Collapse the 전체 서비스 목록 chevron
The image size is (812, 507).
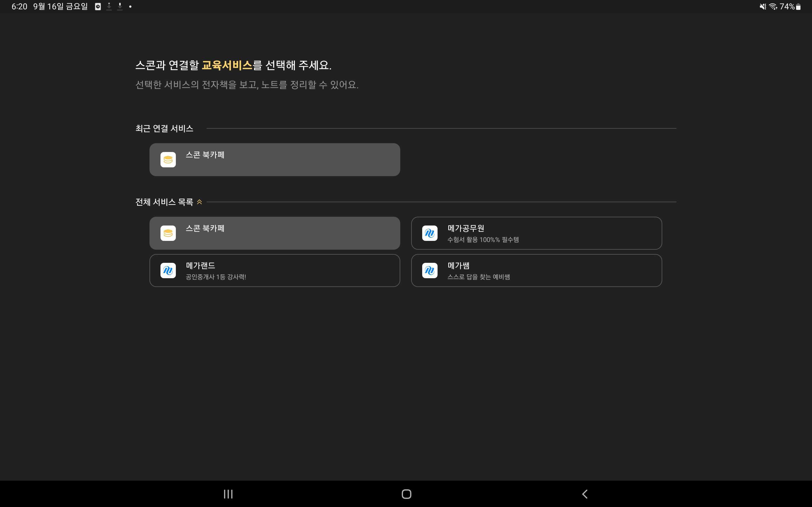coord(199,202)
